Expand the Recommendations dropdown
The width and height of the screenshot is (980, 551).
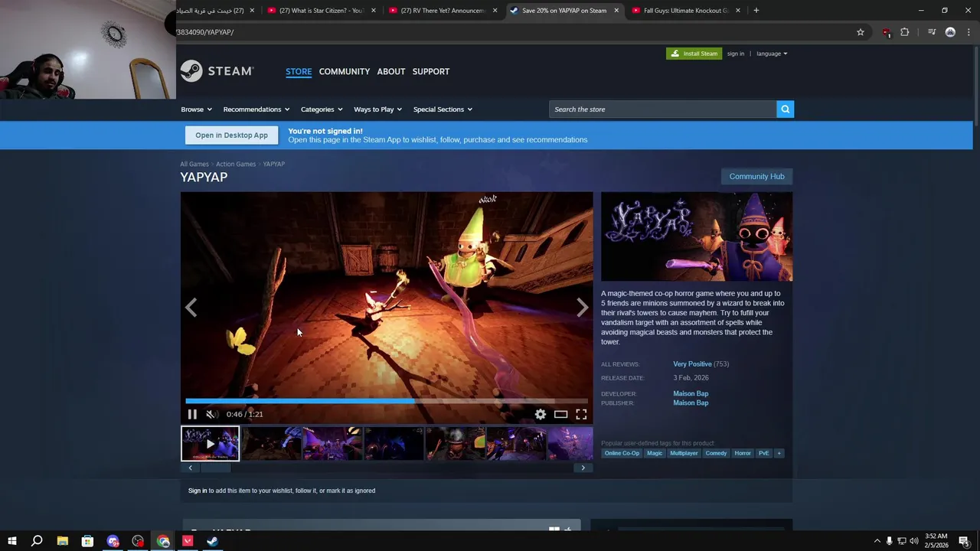[x=256, y=109]
